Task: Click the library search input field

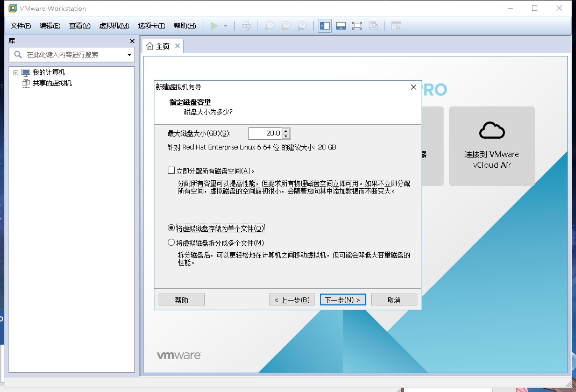Action: tap(72, 55)
